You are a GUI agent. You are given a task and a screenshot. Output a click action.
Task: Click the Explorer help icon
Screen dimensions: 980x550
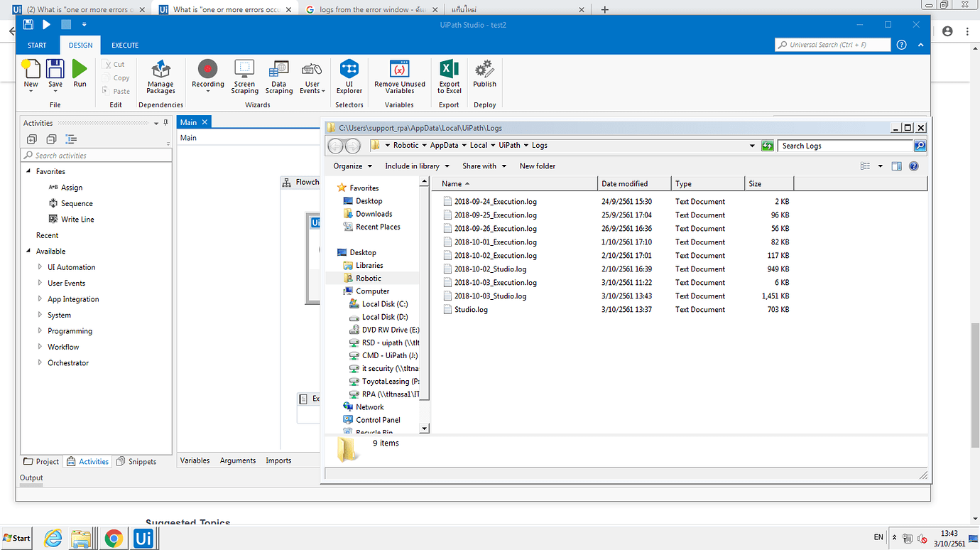pos(914,166)
